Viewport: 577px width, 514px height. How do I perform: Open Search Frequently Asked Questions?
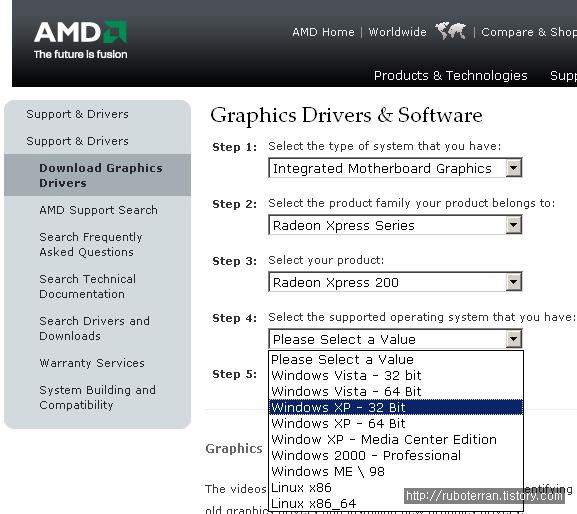pos(91,244)
